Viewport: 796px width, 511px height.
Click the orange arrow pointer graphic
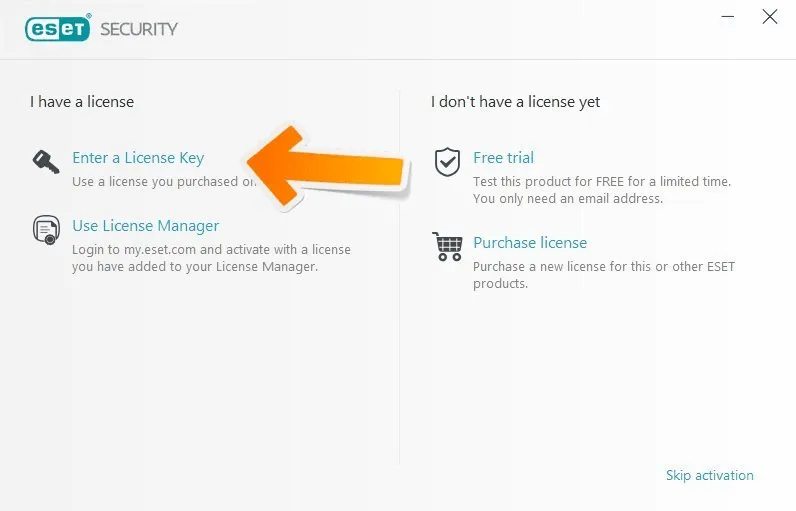[x=330, y=166]
